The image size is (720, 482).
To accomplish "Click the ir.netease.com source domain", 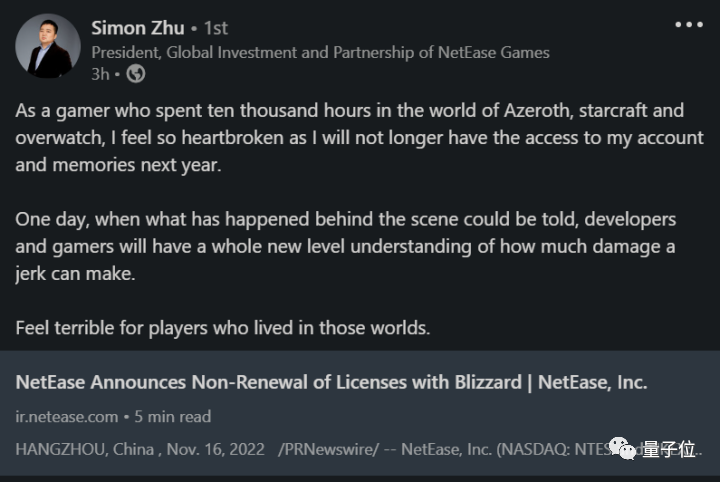I will (67, 416).
